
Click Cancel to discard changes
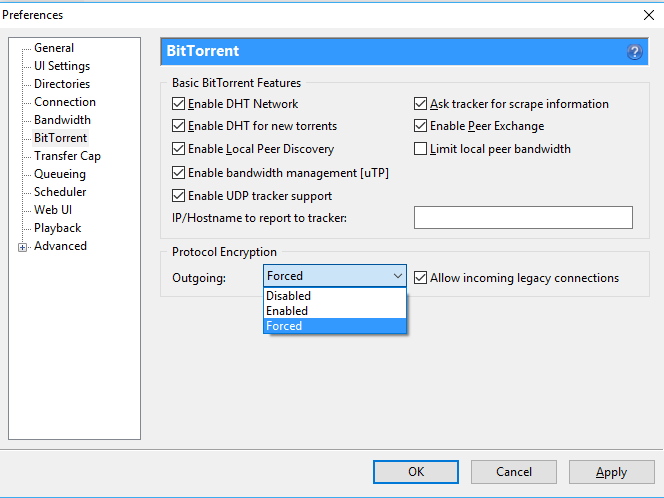(514, 472)
